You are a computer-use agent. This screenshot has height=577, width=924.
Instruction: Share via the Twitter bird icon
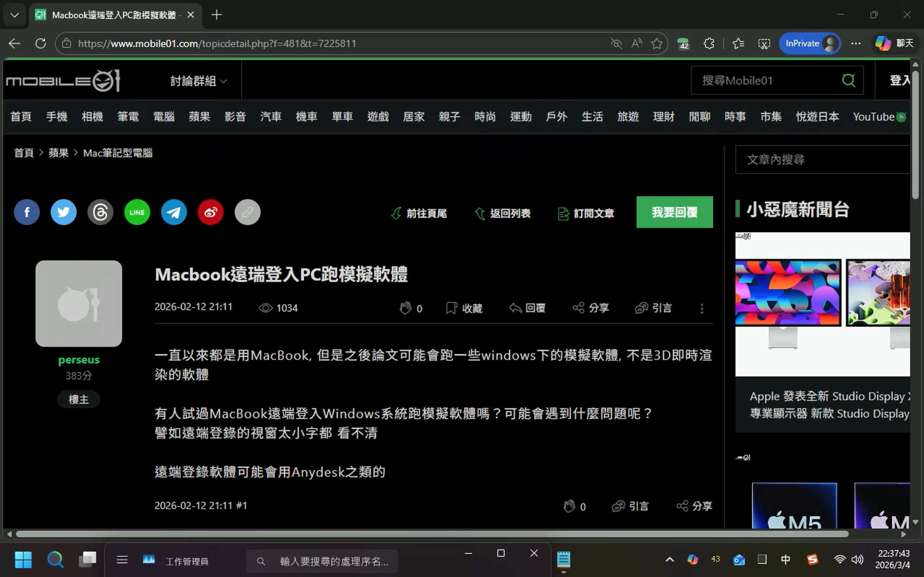(64, 212)
